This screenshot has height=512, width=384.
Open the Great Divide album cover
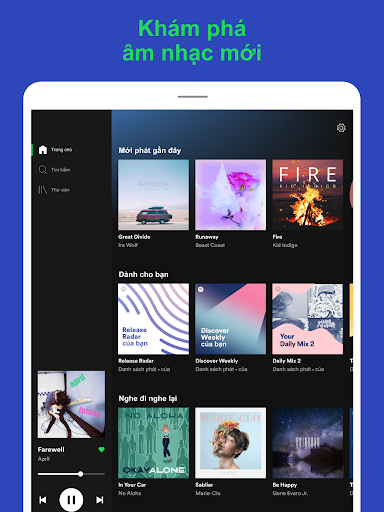click(153, 195)
